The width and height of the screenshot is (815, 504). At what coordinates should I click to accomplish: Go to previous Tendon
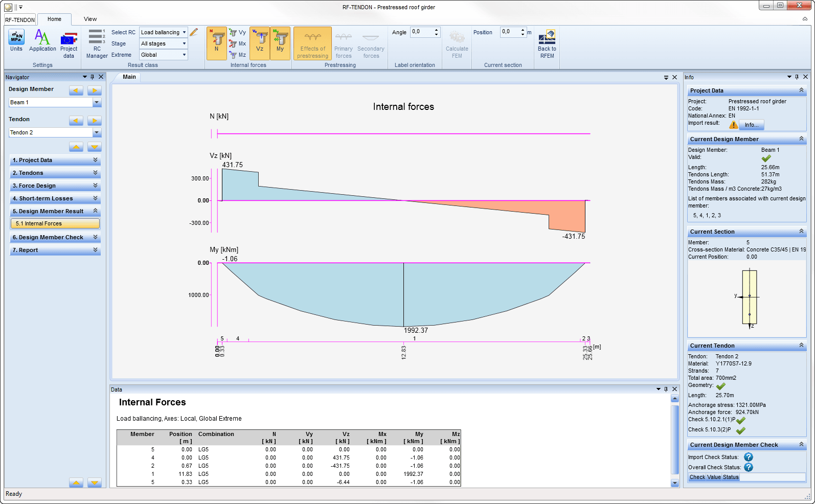(76, 121)
